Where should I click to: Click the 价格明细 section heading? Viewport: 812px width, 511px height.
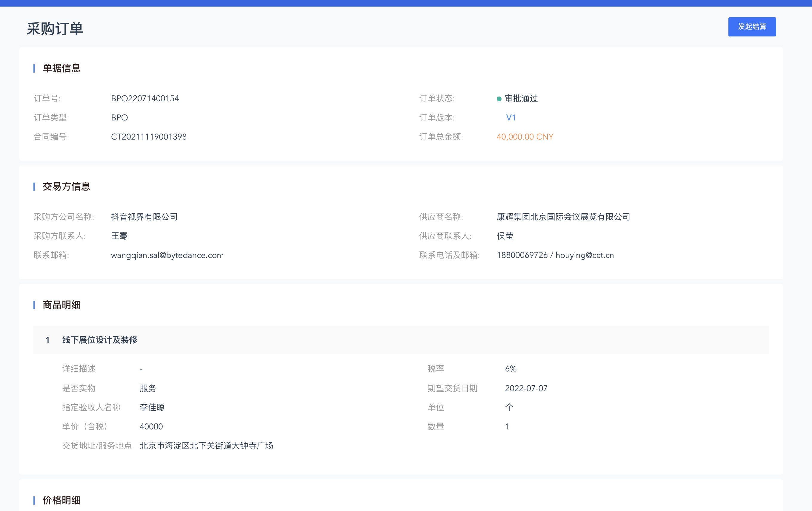pyautogui.click(x=61, y=500)
